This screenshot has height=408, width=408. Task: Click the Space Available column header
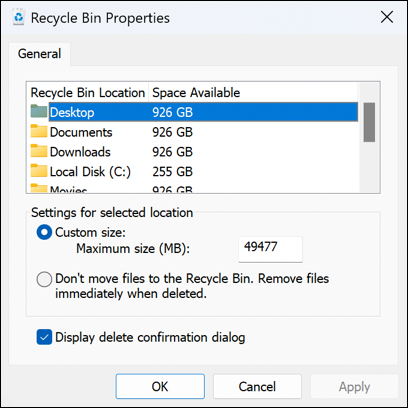[196, 93]
